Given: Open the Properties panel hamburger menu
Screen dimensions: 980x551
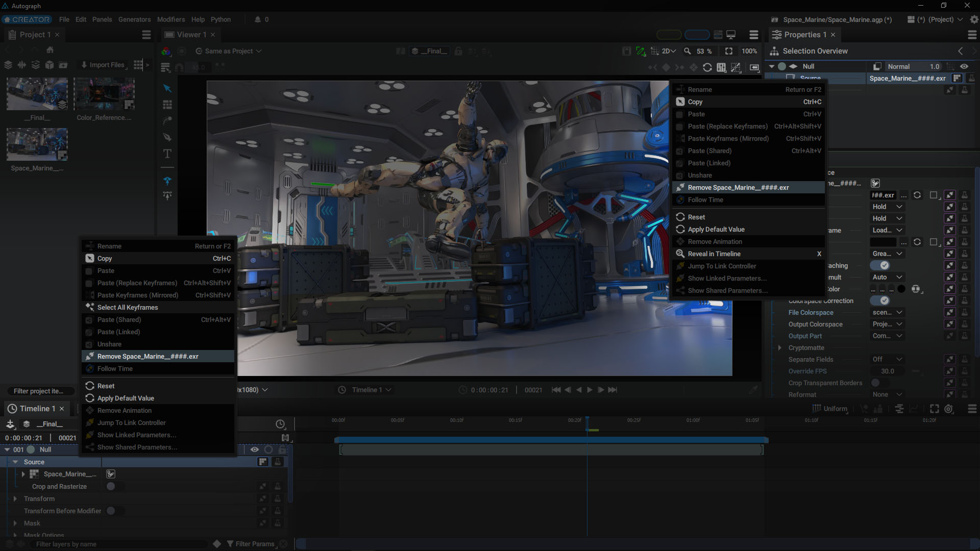Looking at the screenshot, I should (972, 35).
